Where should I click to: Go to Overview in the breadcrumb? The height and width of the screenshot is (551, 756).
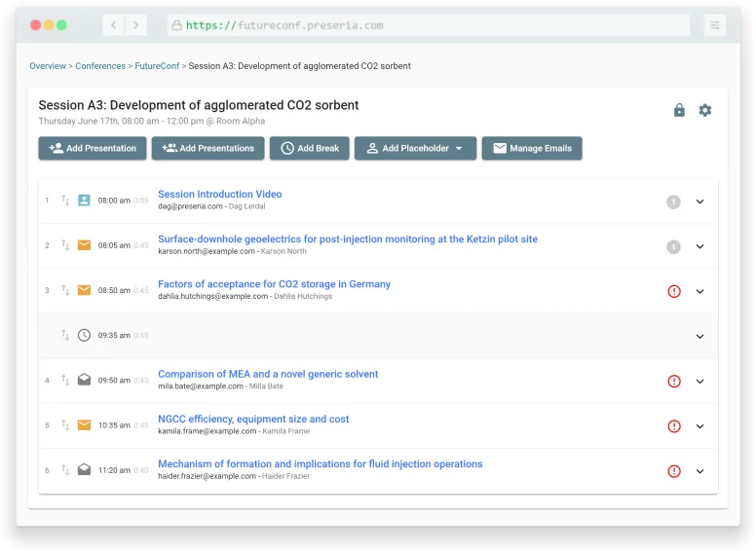coord(48,66)
